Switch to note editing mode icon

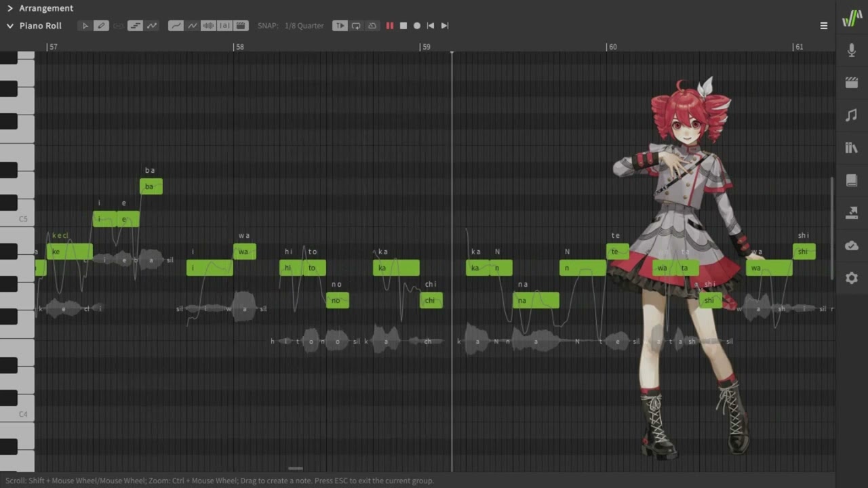pos(135,26)
